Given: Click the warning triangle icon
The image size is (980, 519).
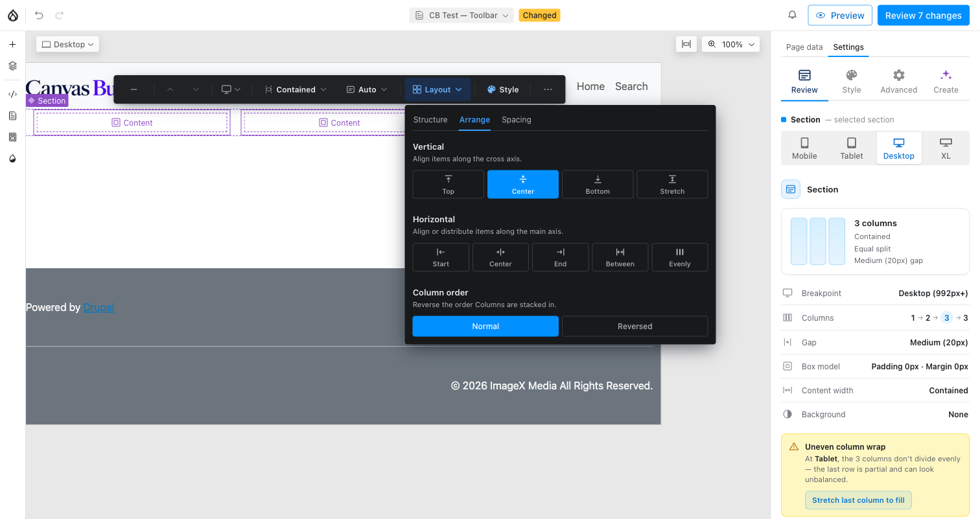Looking at the screenshot, I should 793,446.
